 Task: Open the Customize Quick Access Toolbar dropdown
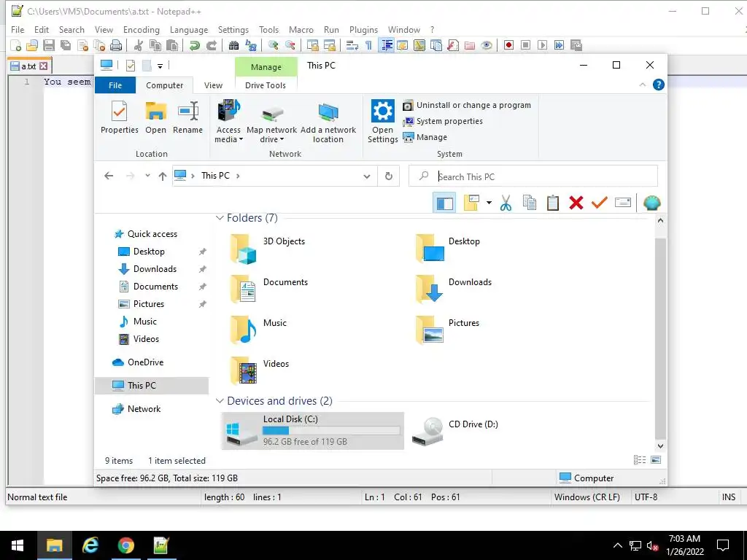pyautogui.click(x=160, y=66)
